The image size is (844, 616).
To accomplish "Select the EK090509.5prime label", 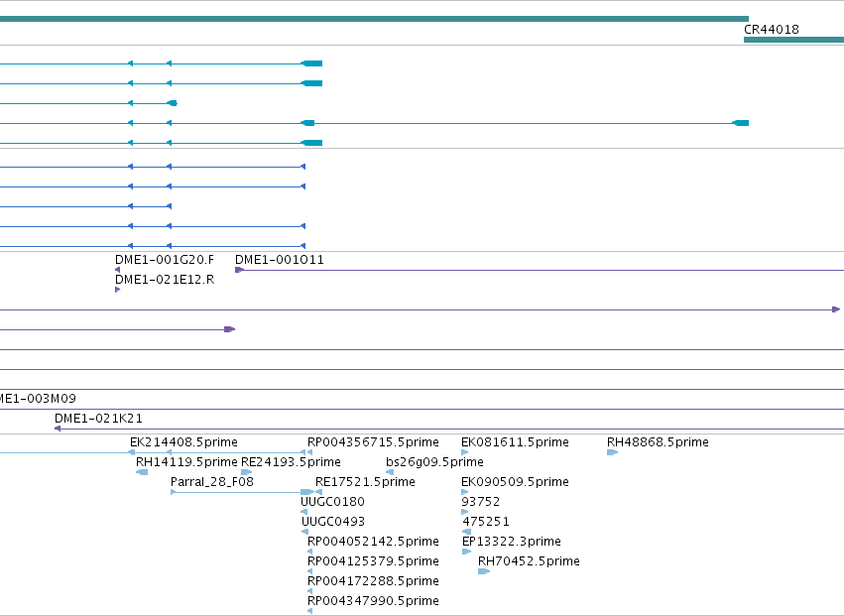I will tap(515, 482).
